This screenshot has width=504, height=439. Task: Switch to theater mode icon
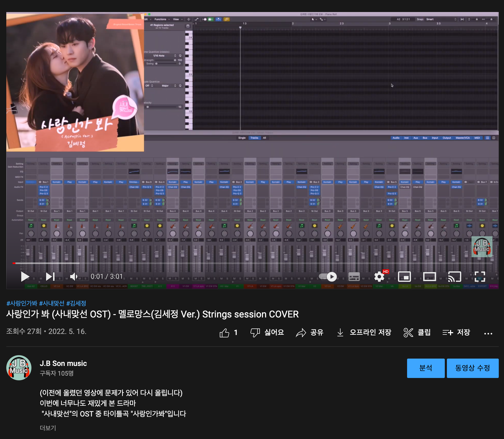pyautogui.click(x=430, y=277)
